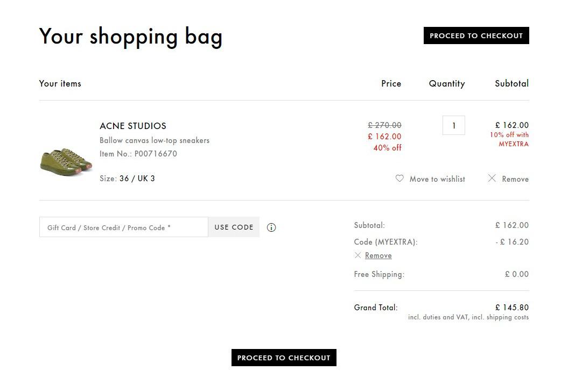This screenshot has width=582, height=392.
Task: Click the X icon to remove the sneakers
Action: pyautogui.click(x=492, y=178)
